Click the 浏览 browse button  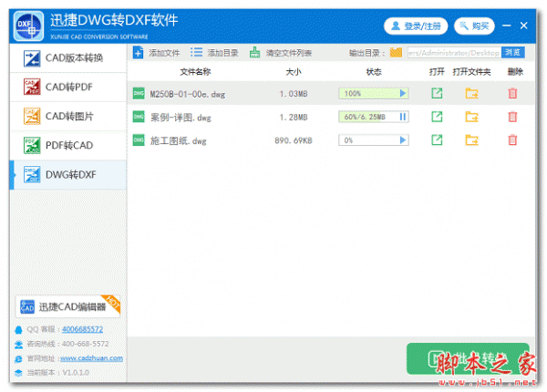tap(512, 53)
